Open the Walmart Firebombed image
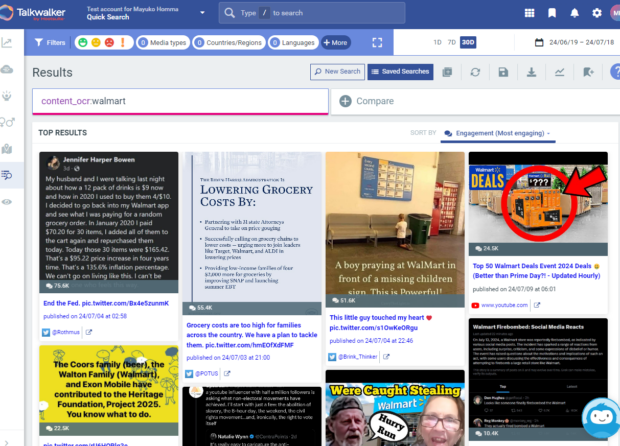The height and width of the screenshot is (446, 620). click(538, 380)
